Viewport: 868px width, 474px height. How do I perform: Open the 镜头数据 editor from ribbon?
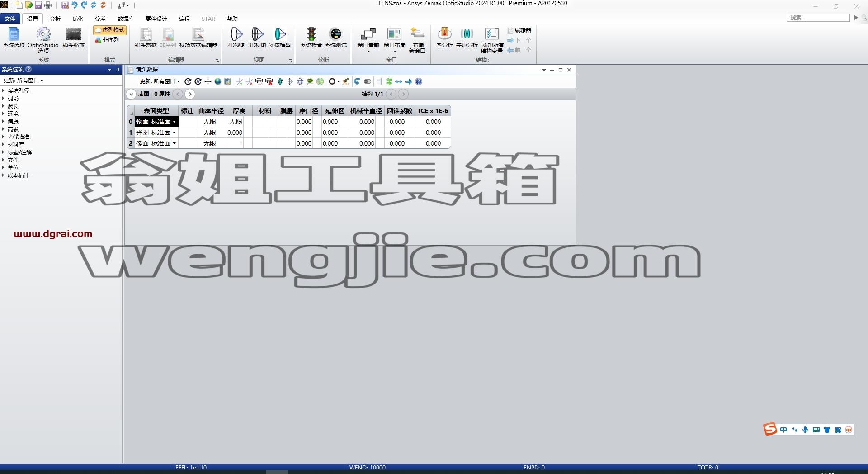tap(146, 38)
